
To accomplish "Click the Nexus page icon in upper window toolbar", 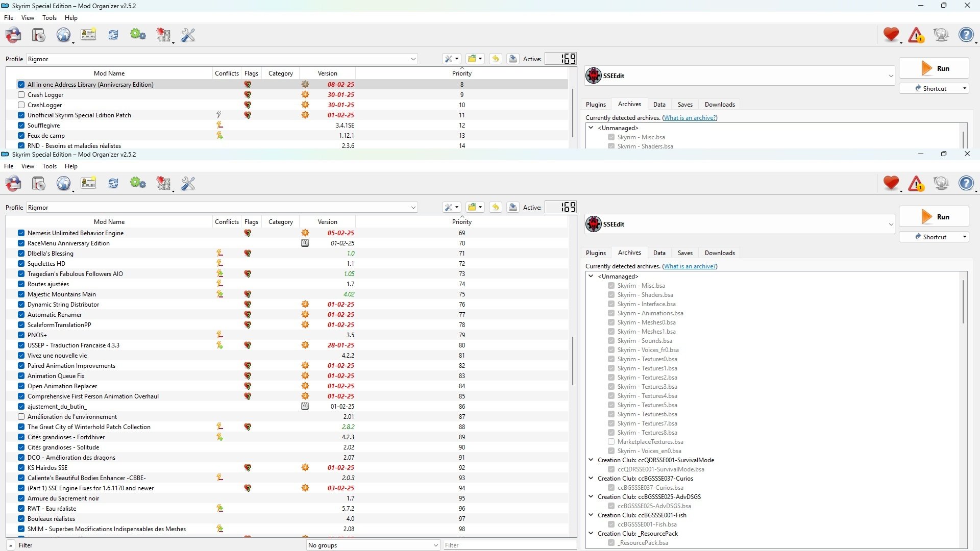I will 64,35.
